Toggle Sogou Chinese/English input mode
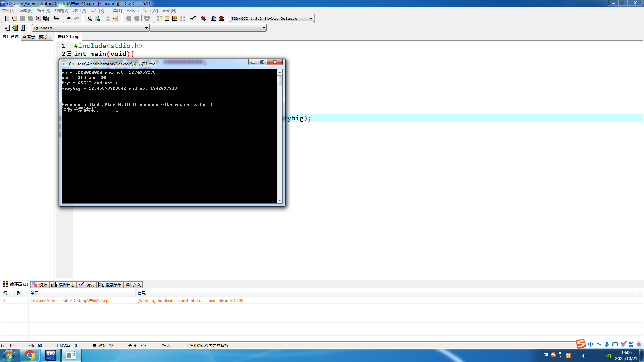 click(x=591, y=344)
